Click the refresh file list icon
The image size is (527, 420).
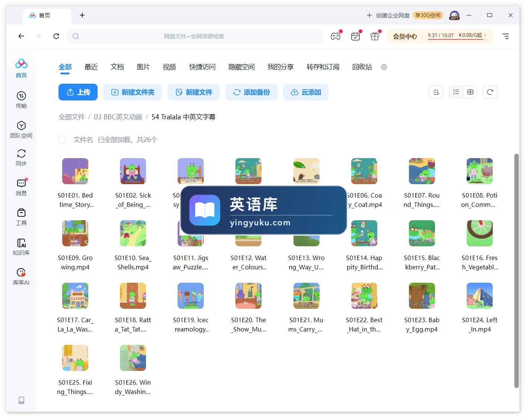coord(490,92)
